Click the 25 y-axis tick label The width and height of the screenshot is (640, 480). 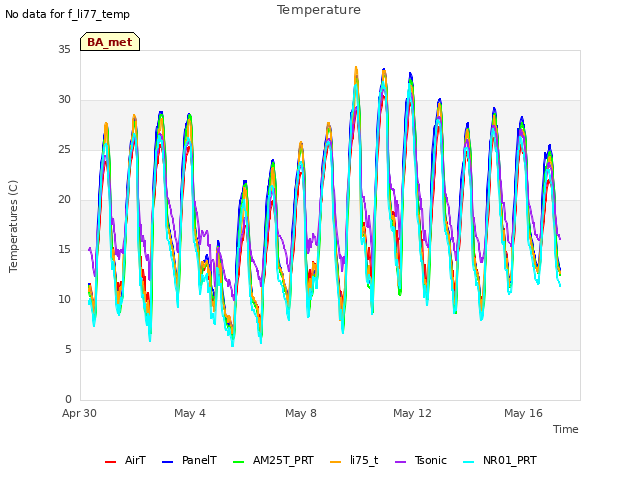pyautogui.click(x=64, y=149)
